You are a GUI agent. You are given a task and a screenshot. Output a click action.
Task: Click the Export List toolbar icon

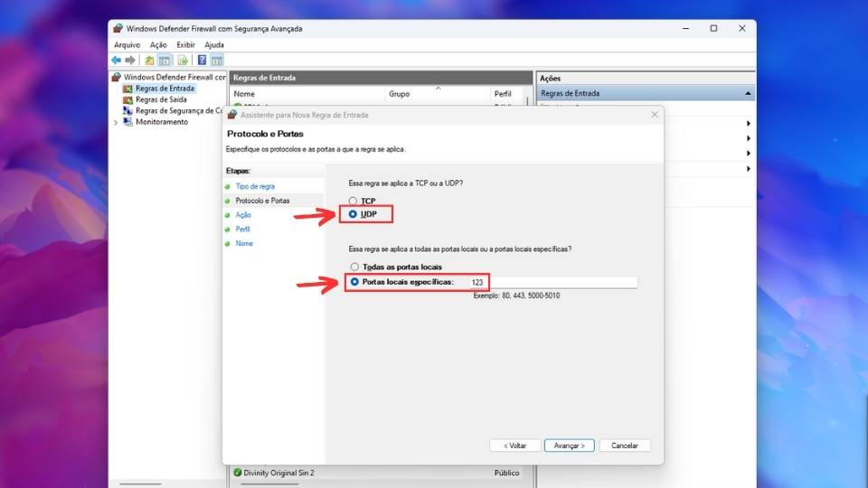(x=183, y=61)
